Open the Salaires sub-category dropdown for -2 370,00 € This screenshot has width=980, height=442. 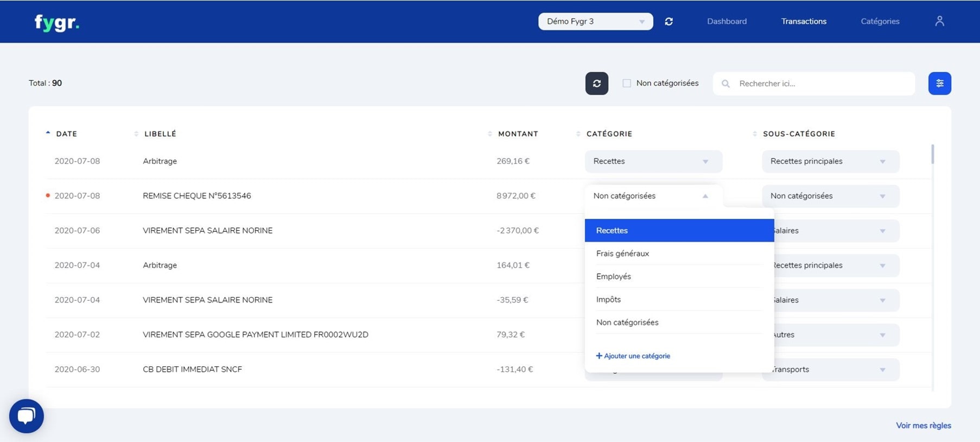coord(837,231)
